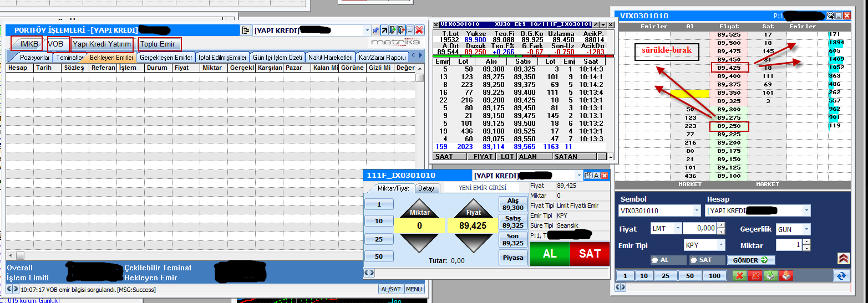Open the Sembol VIX0301010 dropdown
The image size is (868, 303).
(697, 210)
